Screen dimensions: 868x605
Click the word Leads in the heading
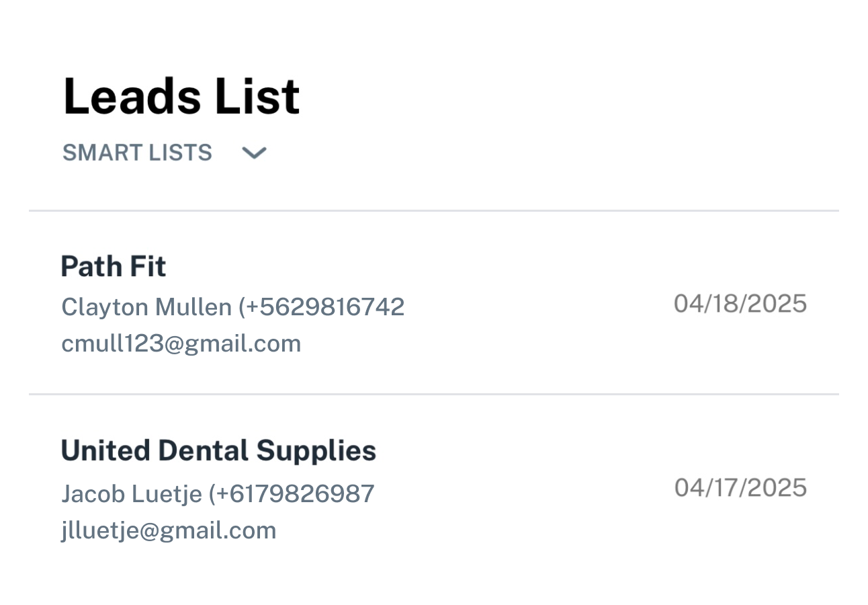pos(133,97)
